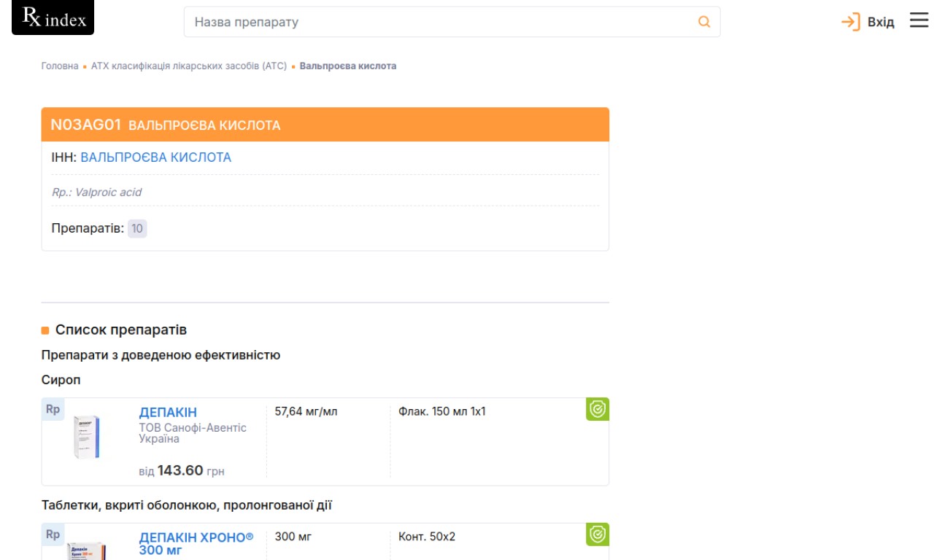The width and height of the screenshot is (934, 560).
Task: Open АТХ класифікація лікарських засобів breadcrumb
Action: click(x=189, y=66)
